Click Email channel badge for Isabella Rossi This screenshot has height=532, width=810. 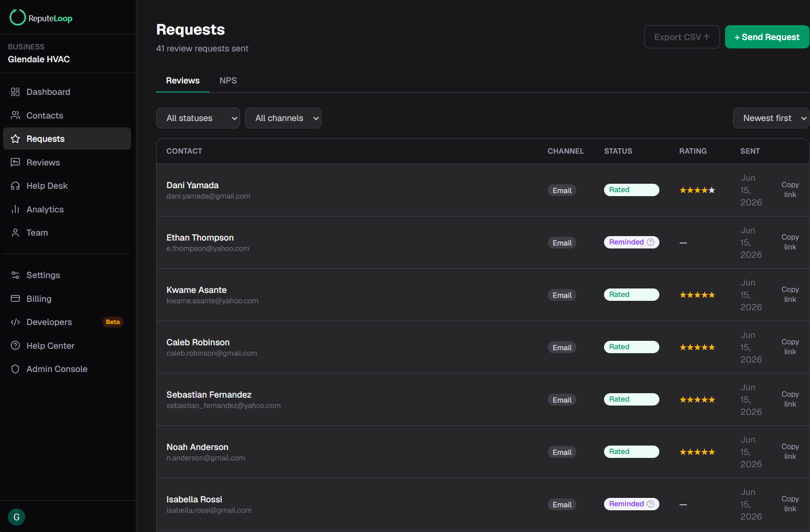562,504
